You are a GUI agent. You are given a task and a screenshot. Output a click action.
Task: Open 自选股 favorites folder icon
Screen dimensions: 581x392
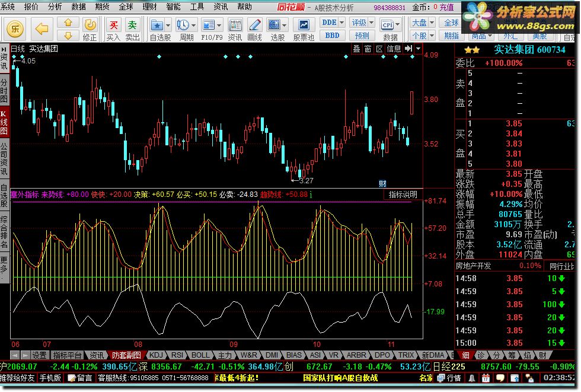(157, 25)
